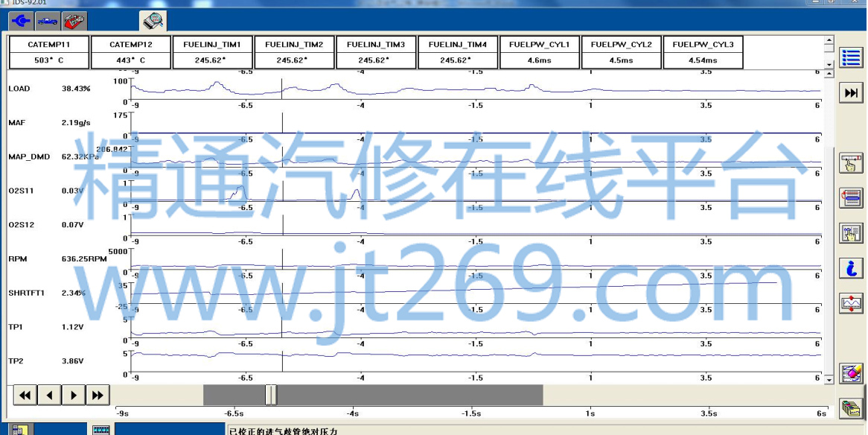The height and width of the screenshot is (435, 868).
Task: Open the red toolbox tab
Action: coord(74,21)
